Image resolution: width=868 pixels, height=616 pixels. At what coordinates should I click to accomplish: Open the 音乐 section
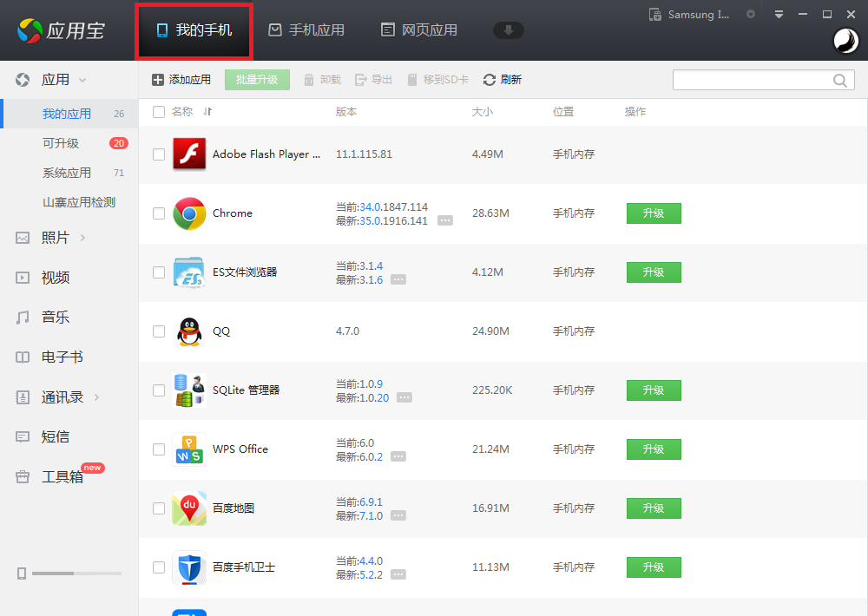[55, 318]
